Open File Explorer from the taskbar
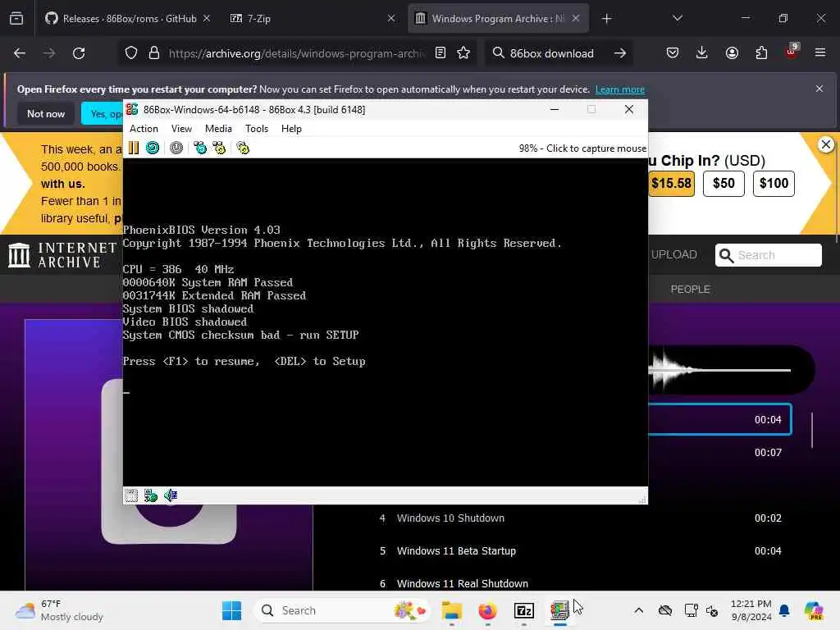840x630 pixels. coord(452,610)
